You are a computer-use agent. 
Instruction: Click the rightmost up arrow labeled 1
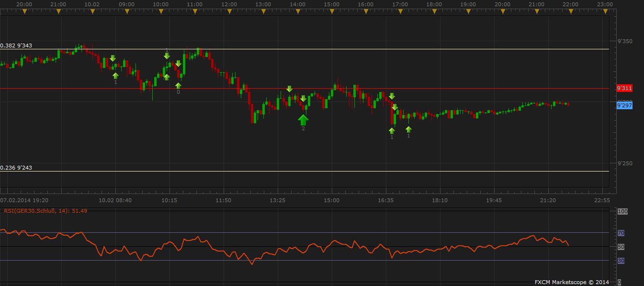[x=408, y=129]
